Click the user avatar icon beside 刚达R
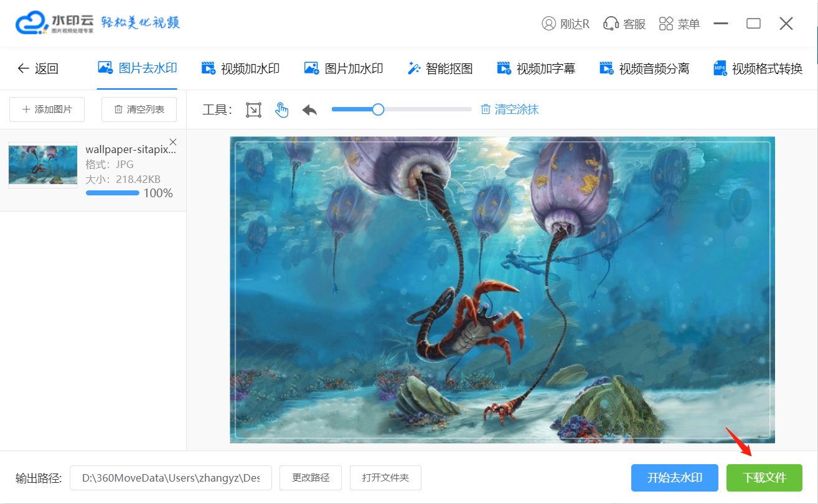Image resolution: width=818 pixels, height=504 pixels. [x=548, y=24]
